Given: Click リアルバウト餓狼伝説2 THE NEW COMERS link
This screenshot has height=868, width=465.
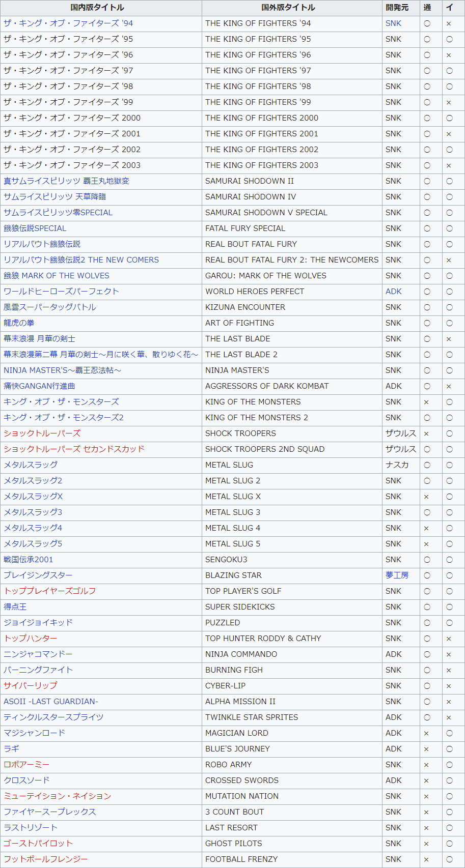Looking at the screenshot, I should (81, 260).
